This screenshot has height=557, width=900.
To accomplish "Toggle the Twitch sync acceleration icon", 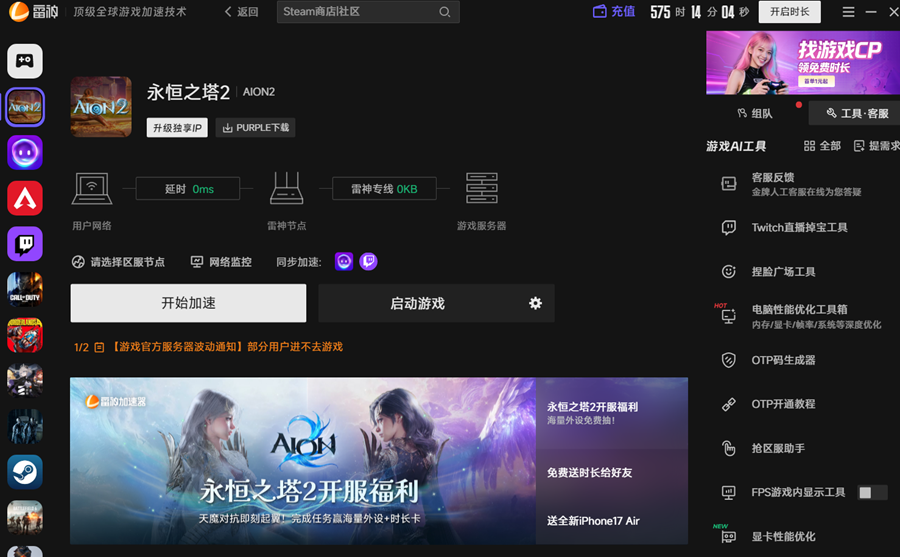I will coord(368,262).
